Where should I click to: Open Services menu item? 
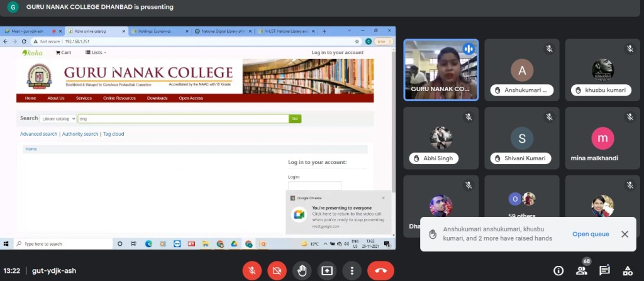pyautogui.click(x=84, y=98)
